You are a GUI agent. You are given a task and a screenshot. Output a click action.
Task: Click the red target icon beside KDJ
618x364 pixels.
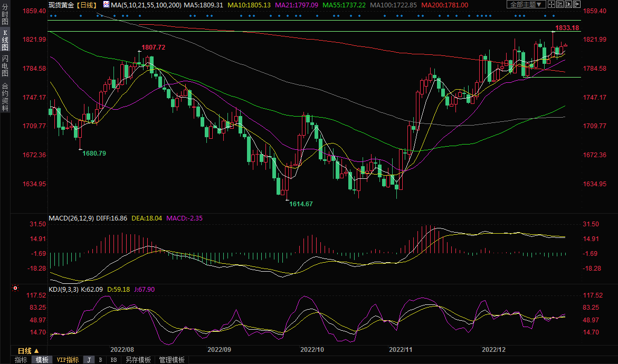click(15, 289)
